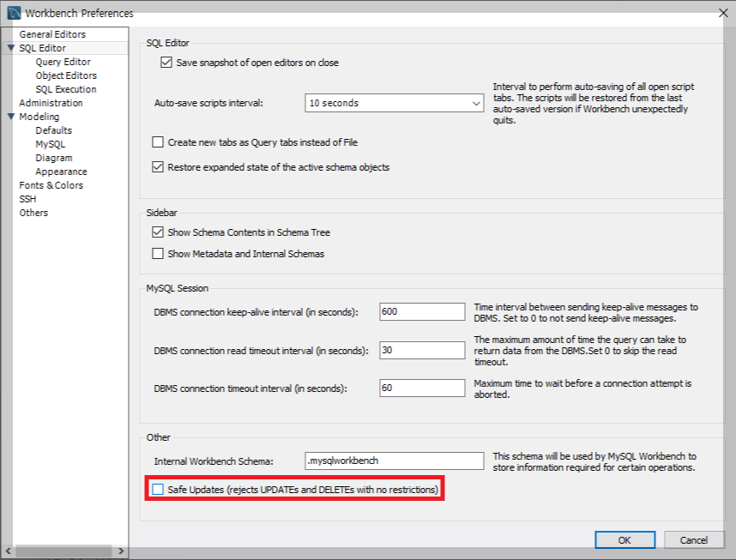Select Administration in the sidebar
Screen dimensions: 736x560
(51, 103)
